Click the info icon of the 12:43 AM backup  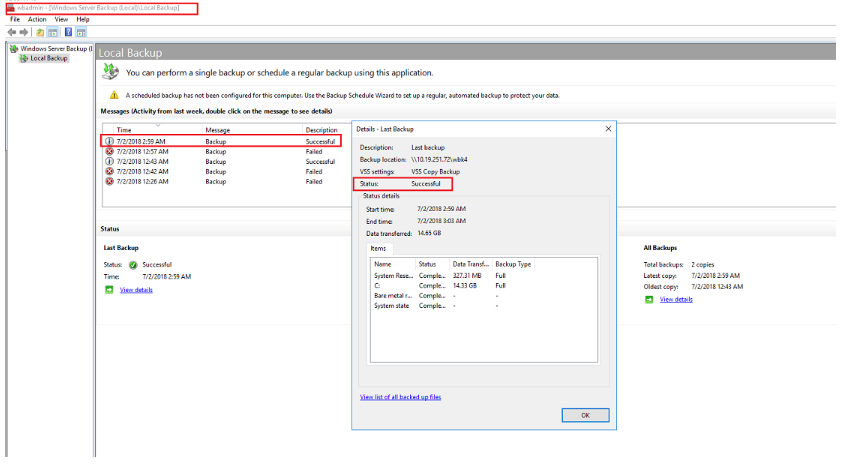coord(110,161)
